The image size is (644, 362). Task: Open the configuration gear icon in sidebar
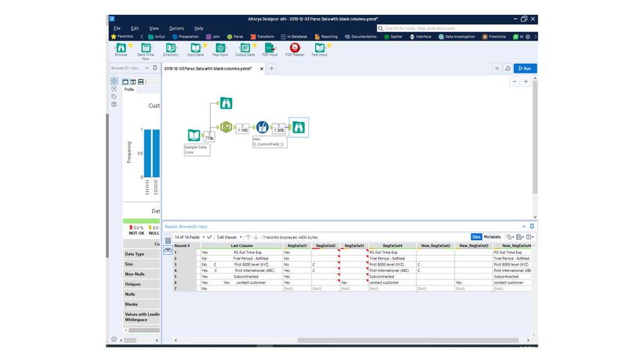(x=114, y=81)
